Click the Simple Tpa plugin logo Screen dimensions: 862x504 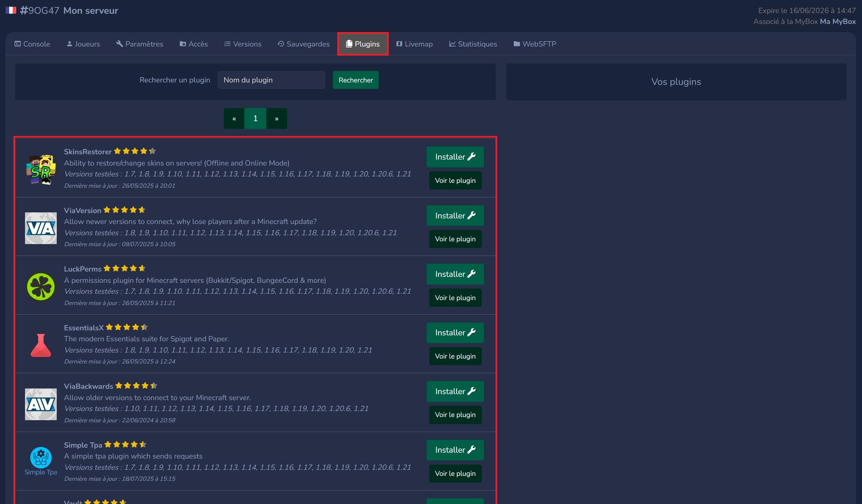click(41, 461)
